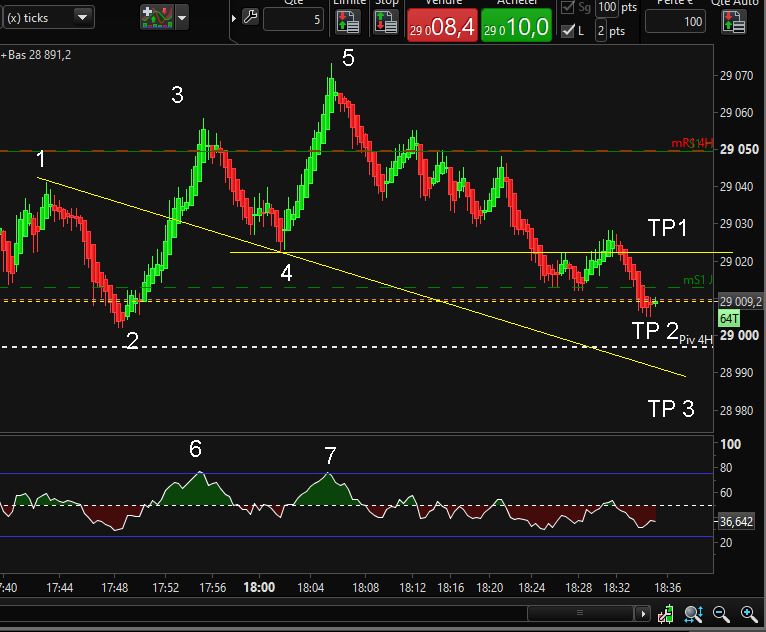The image size is (766, 632).
Task: Click the Qté Auto order icon
Action: 734,22
